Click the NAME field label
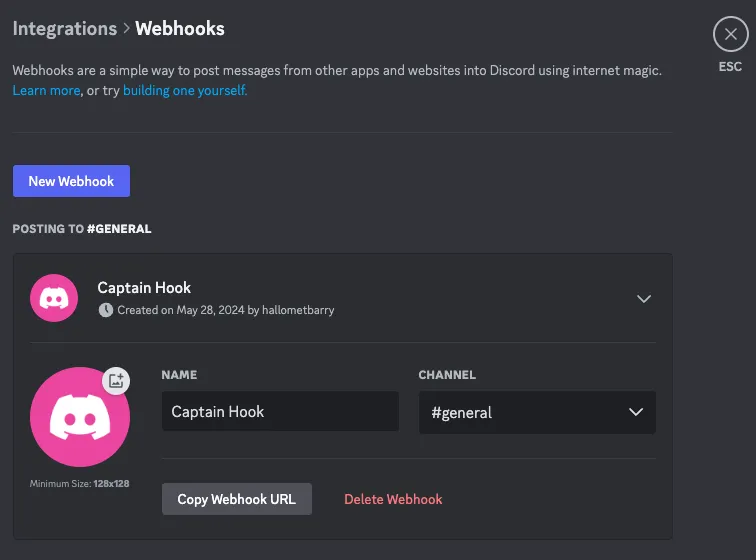This screenshot has height=560, width=756. (x=179, y=375)
